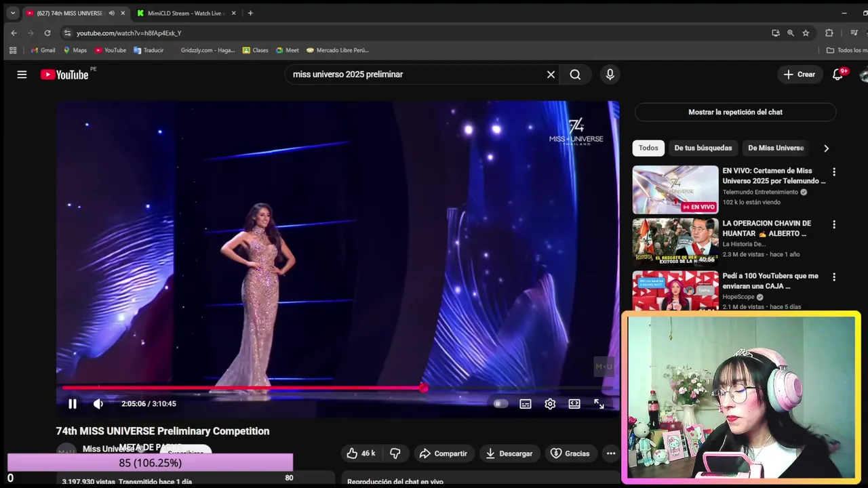View site information icon
Viewport: 868px width, 488px height.
(66, 33)
